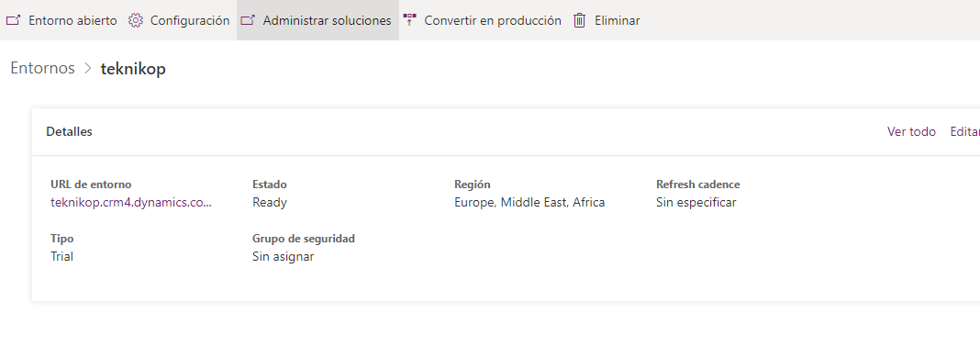Image resolution: width=980 pixels, height=358 pixels.
Task: Click the Entorno abierto open-external icon
Action: click(13, 20)
